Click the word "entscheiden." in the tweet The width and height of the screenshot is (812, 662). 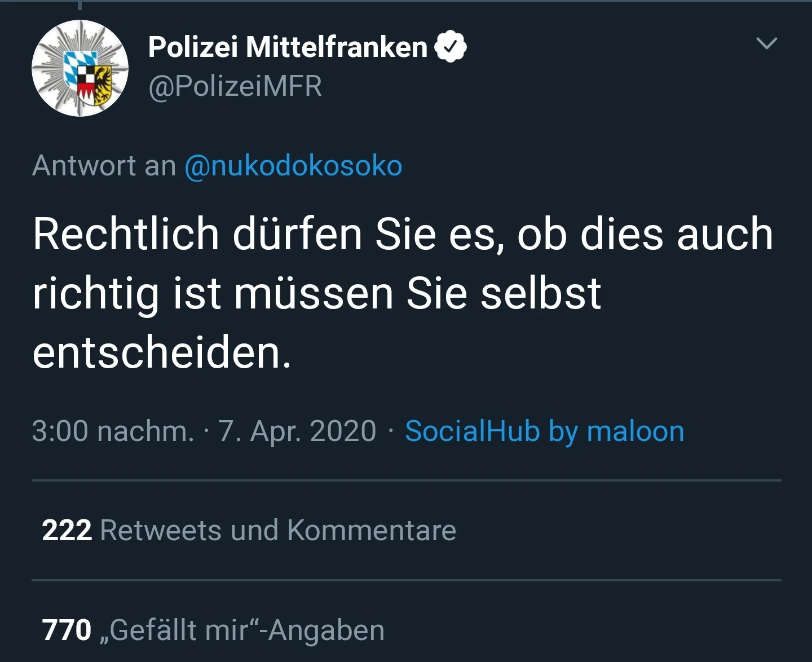tap(162, 352)
